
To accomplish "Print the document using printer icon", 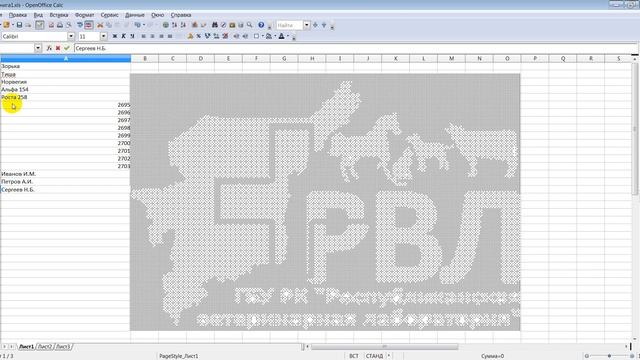I will coord(60,25).
